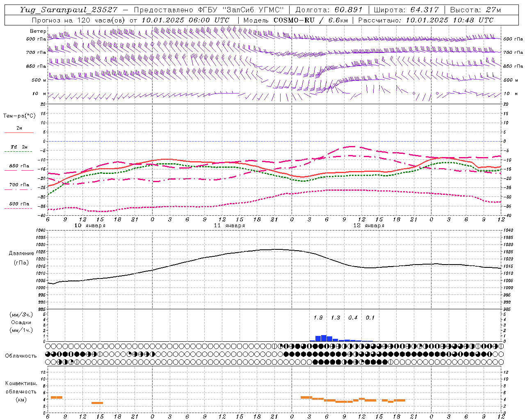This screenshot has width=525, height=420.
Task: Click the 'Прогноз на 120 часа(ов)' header text
Action: (79, 20)
